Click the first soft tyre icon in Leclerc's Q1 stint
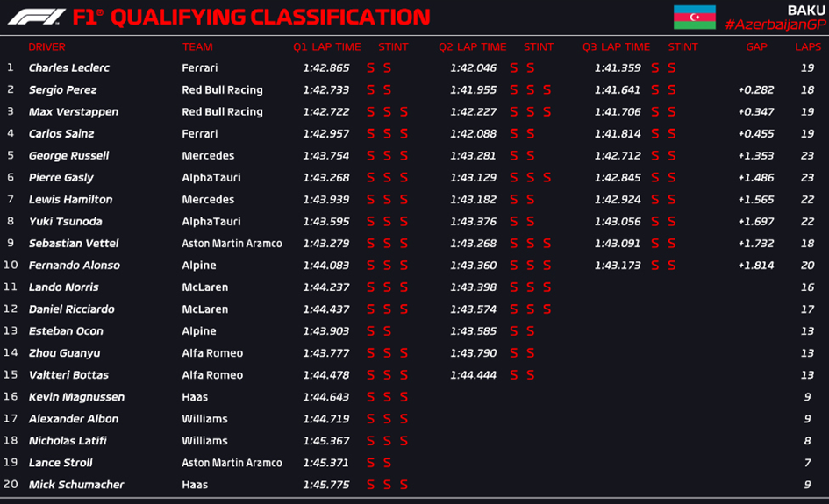The width and height of the screenshot is (829, 504). tap(370, 68)
